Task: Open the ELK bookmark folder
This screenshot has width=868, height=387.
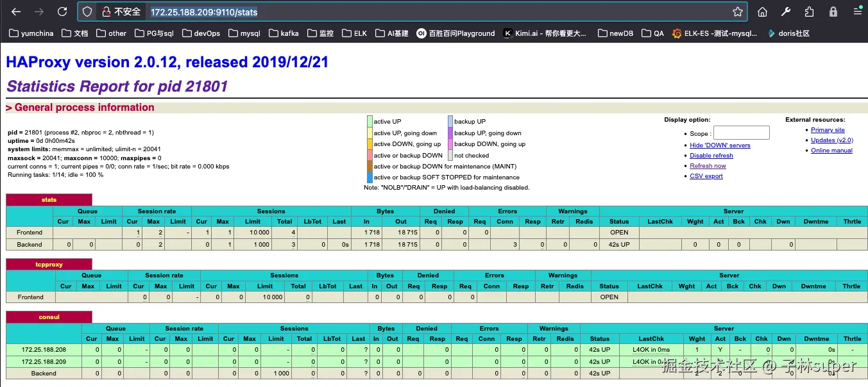Action: click(355, 33)
